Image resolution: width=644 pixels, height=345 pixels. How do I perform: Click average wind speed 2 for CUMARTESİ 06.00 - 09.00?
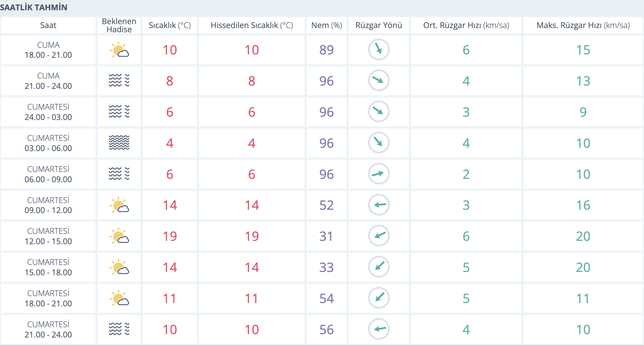point(466,174)
